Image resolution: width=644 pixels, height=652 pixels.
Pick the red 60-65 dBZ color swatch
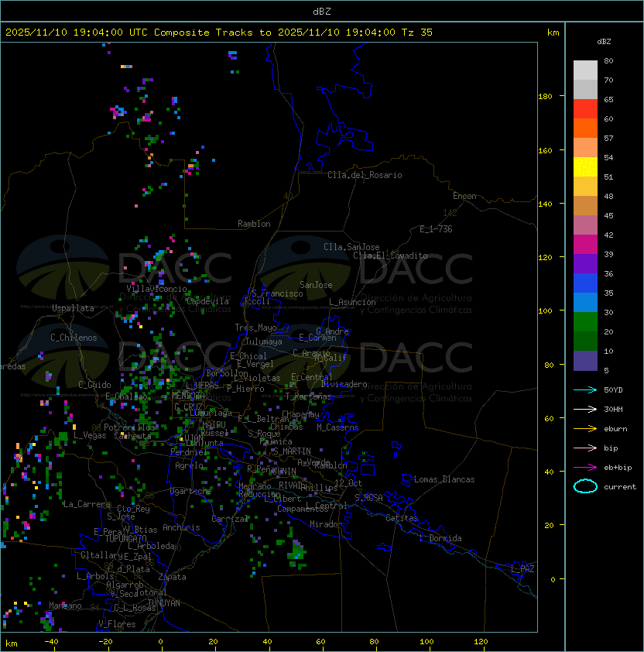585,109
